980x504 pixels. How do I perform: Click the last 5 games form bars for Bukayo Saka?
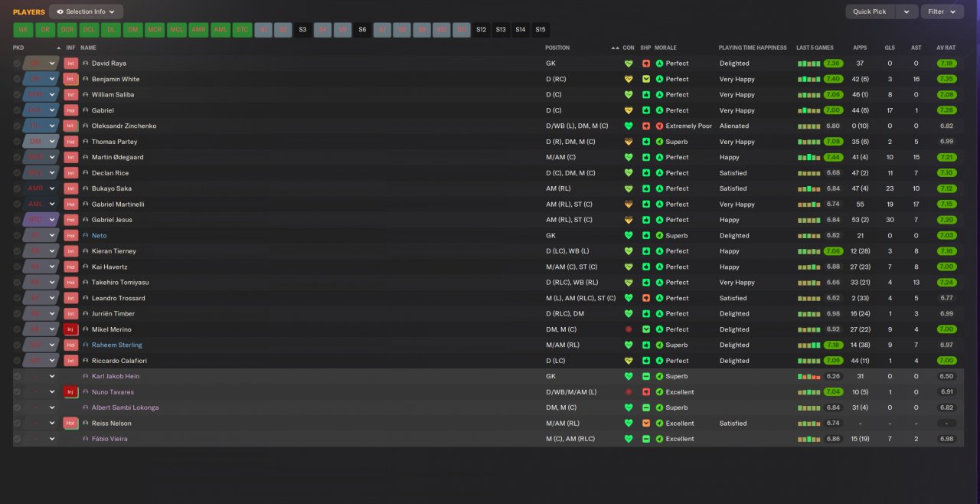[809, 188]
